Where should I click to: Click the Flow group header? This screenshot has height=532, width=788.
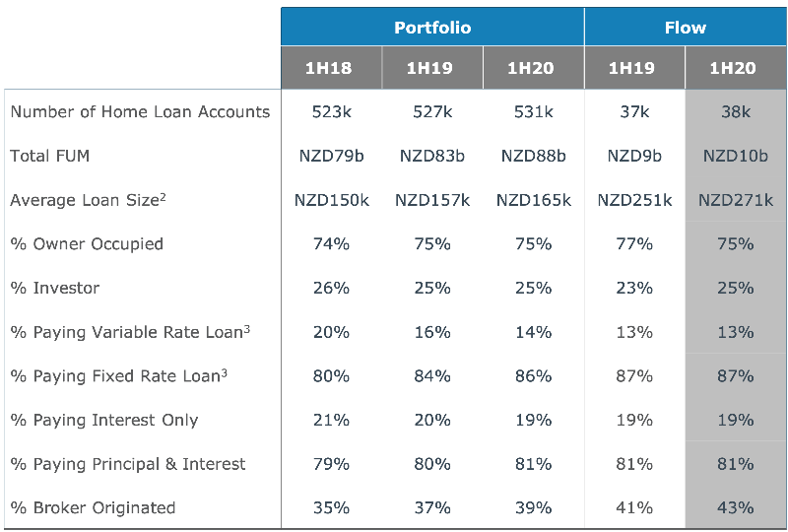pos(685,28)
